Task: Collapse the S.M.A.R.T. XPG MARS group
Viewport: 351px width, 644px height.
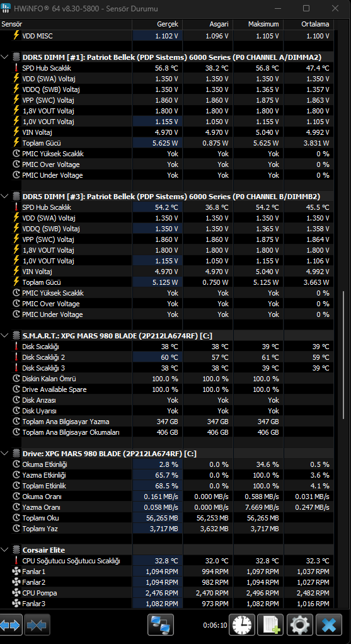Action: (4, 336)
